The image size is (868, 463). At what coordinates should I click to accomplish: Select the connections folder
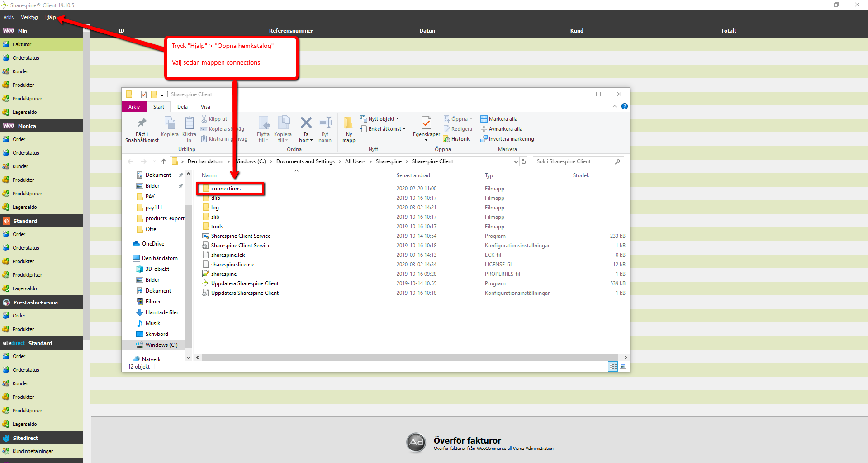coord(226,189)
